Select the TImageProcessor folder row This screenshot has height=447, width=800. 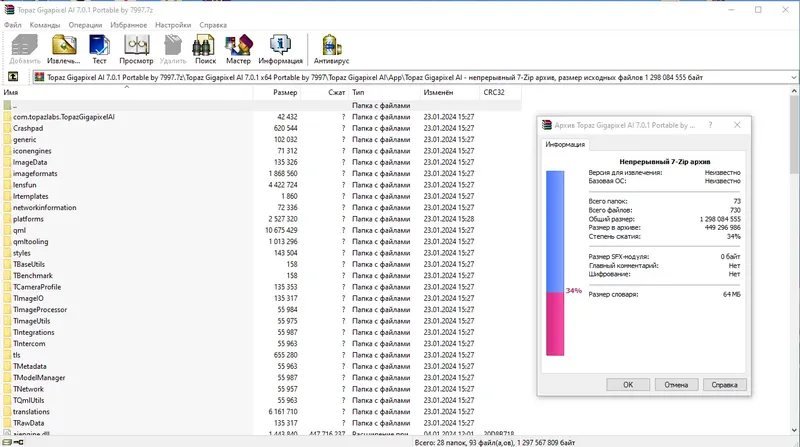[x=261, y=309]
